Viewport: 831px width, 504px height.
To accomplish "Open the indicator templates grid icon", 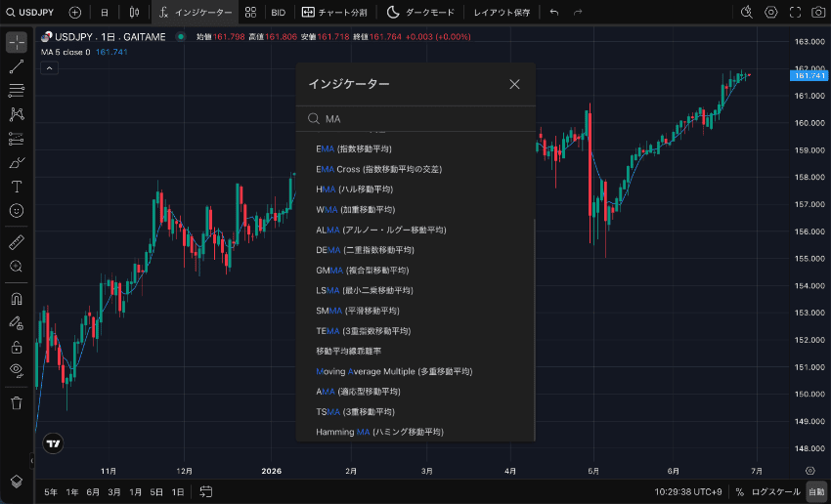I will tap(250, 12).
